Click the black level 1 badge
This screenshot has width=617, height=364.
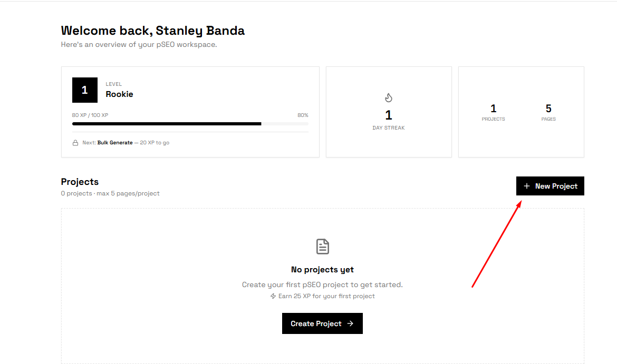[x=85, y=90]
